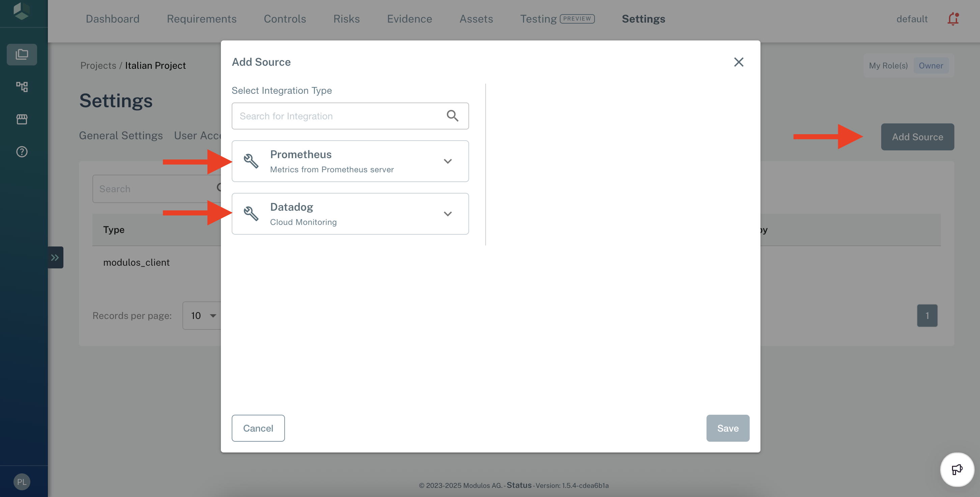This screenshot has height=497, width=980.
Task: Click the Cancel button
Action: click(258, 428)
